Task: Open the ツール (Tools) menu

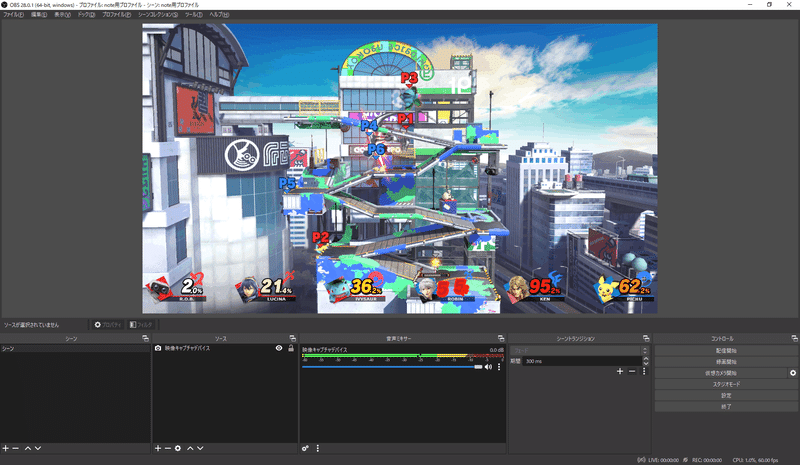Action: click(193, 15)
